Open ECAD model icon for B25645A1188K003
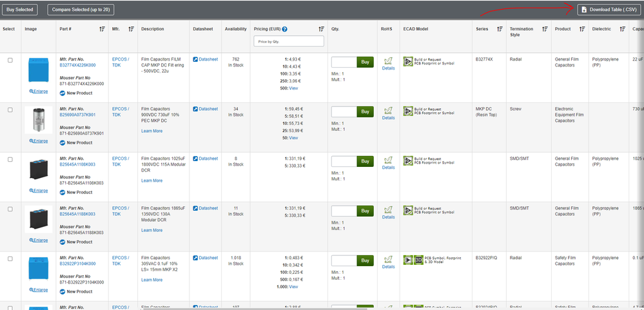Image resolution: width=644 pixels, height=310 pixels. 408,211
